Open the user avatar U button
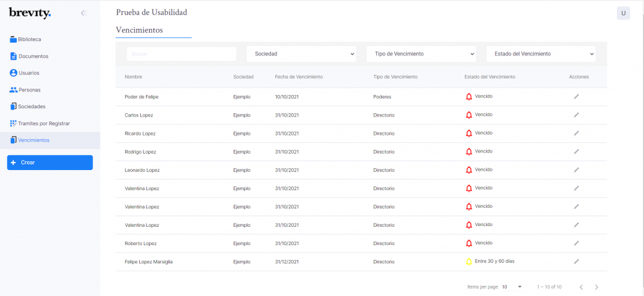644x296 pixels. click(623, 13)
